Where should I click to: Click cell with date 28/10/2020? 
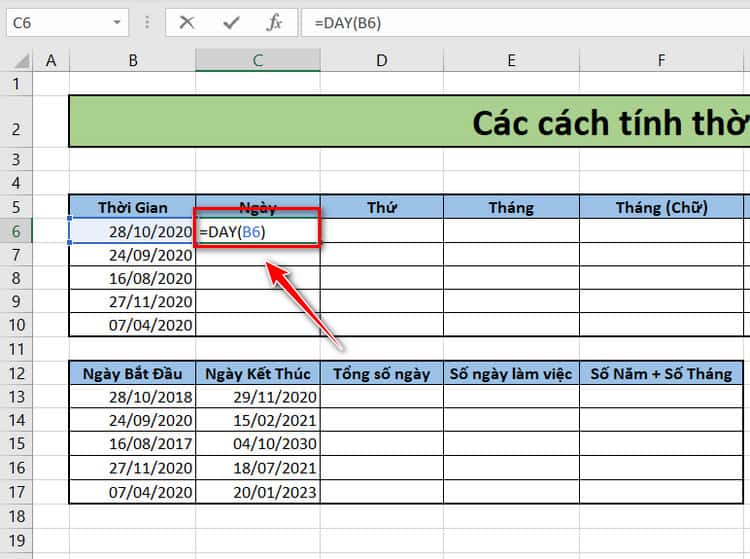click(x=132, y=231)
